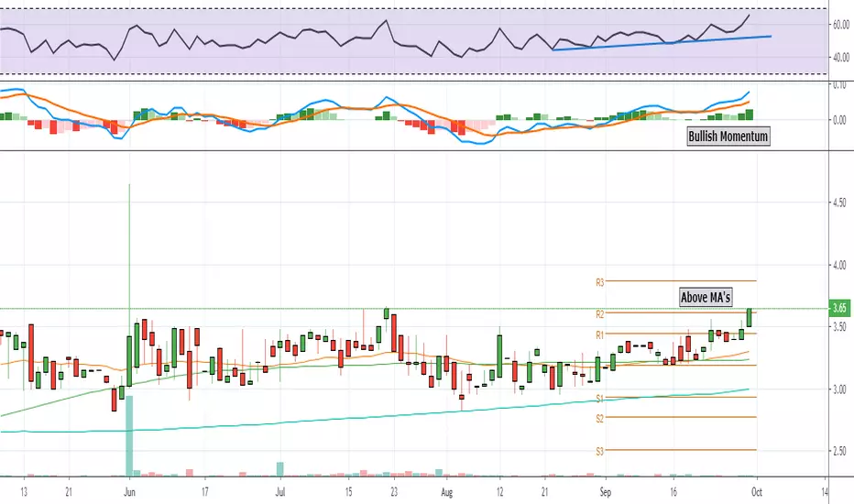
Task: Select the S2 pivot level label
Action: [599, 419]
